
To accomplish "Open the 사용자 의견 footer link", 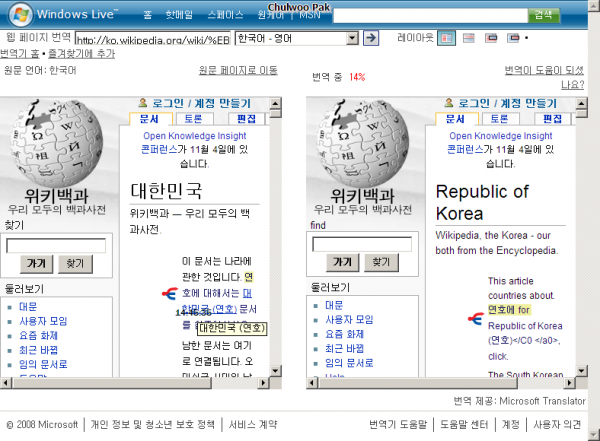I will (557, 425).
